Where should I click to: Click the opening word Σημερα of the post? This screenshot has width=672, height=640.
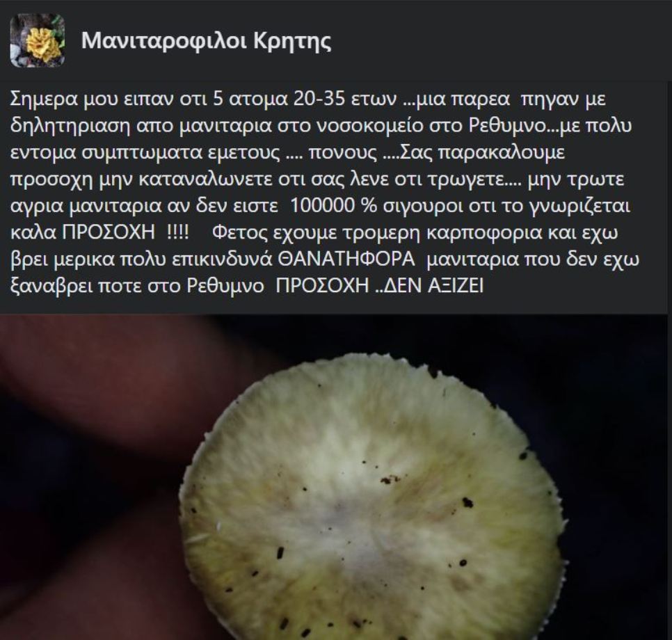coord(43,100)
